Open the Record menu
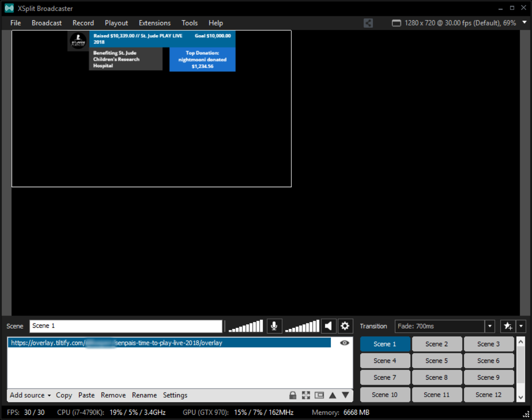Screen dimensions: 532x420 (x=83, y=23)
